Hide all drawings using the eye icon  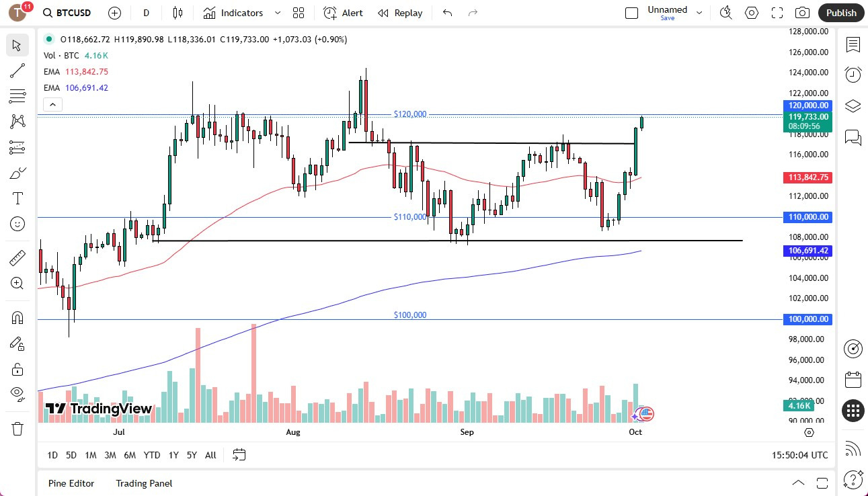[x=17, y=394]
